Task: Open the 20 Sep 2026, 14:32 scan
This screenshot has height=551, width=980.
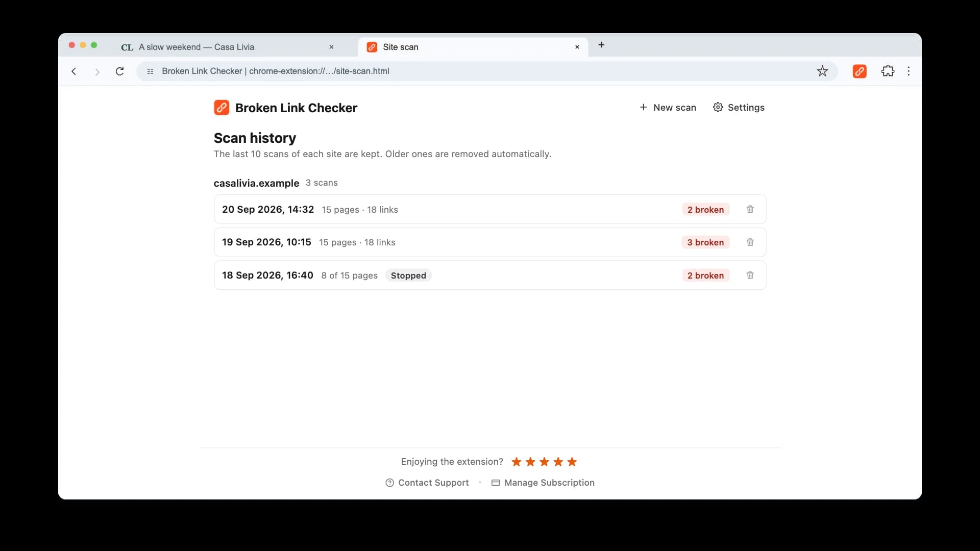Action: pos(490,209)
